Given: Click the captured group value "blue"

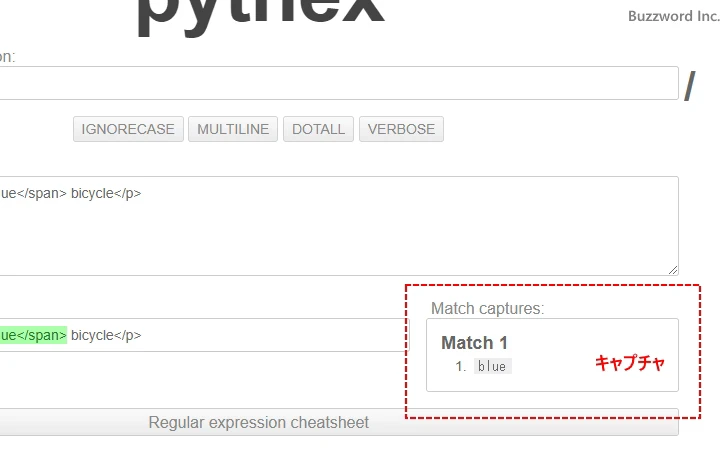Looking at the screenshot, I should tap(492, 366).
